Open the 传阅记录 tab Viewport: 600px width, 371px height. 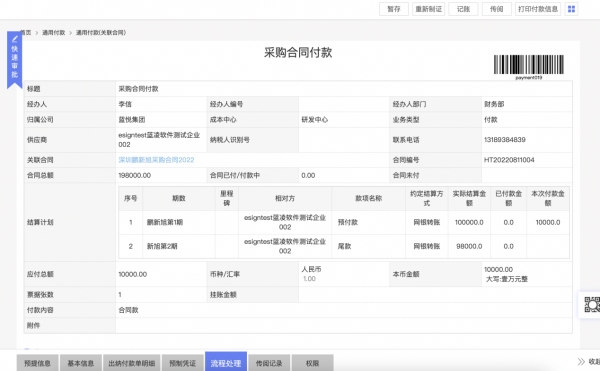(x=269, y=363)
